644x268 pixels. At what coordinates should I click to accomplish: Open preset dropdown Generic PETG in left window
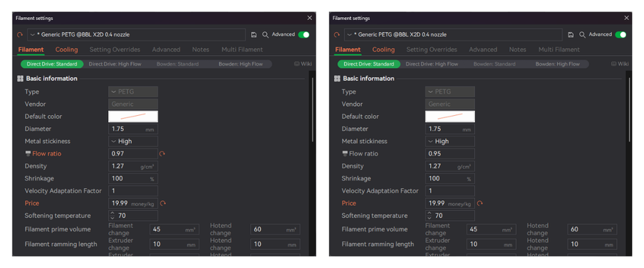click(137, 35)
